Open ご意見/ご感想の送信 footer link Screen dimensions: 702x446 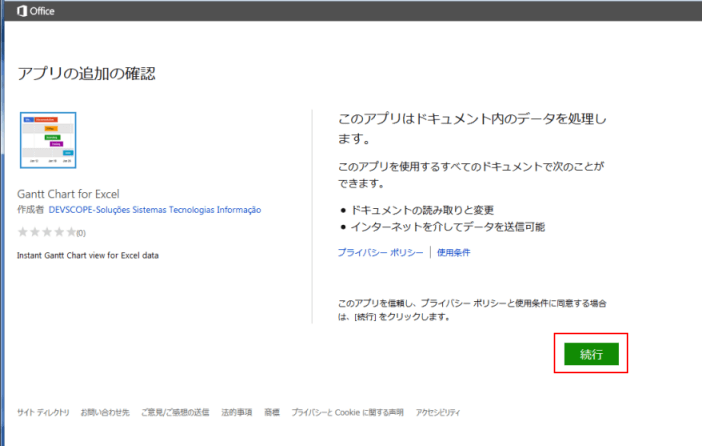[175, 412]
